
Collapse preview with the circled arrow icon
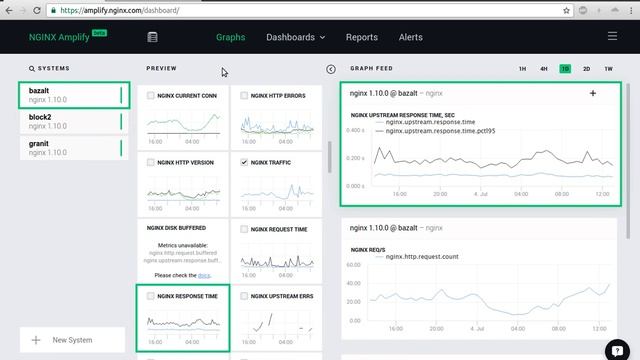pyautogui.click(x=331, y=69)
